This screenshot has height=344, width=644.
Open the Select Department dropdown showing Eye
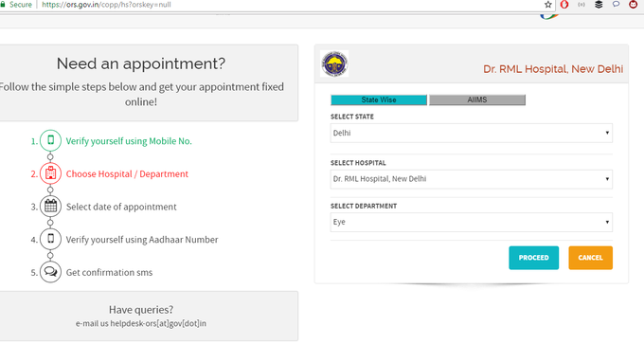pos(472,223)
